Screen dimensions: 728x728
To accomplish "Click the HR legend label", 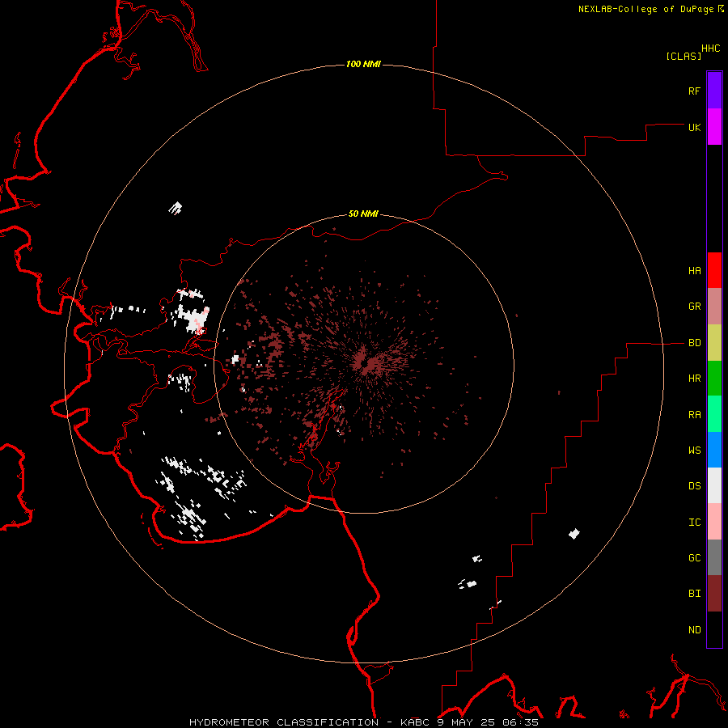I will (x=694, y=379).
